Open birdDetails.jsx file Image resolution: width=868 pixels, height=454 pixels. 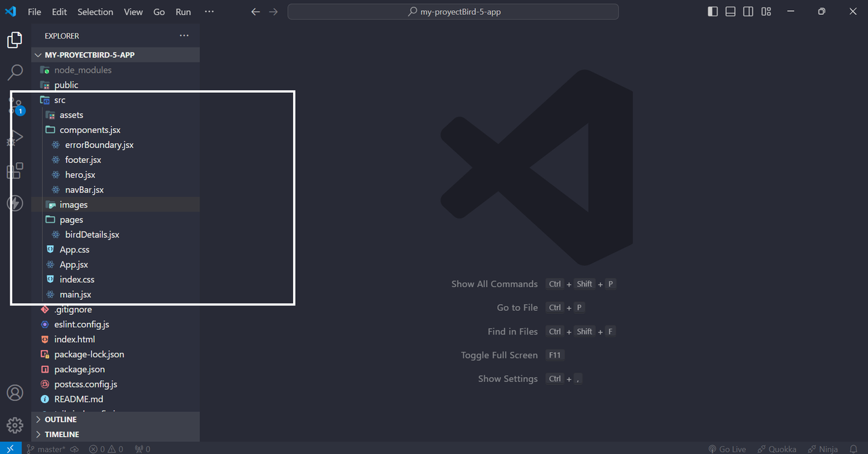tap(115, 234)
